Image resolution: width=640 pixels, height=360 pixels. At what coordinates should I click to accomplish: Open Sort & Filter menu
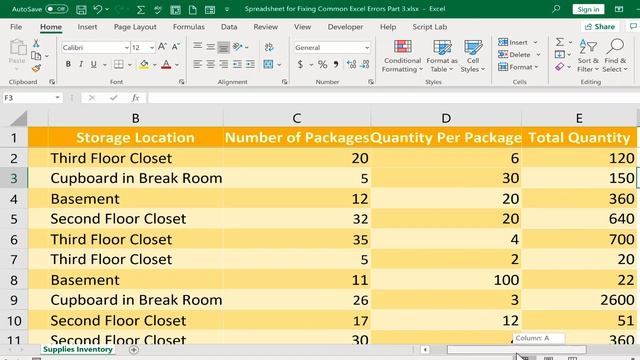point(588,56)
